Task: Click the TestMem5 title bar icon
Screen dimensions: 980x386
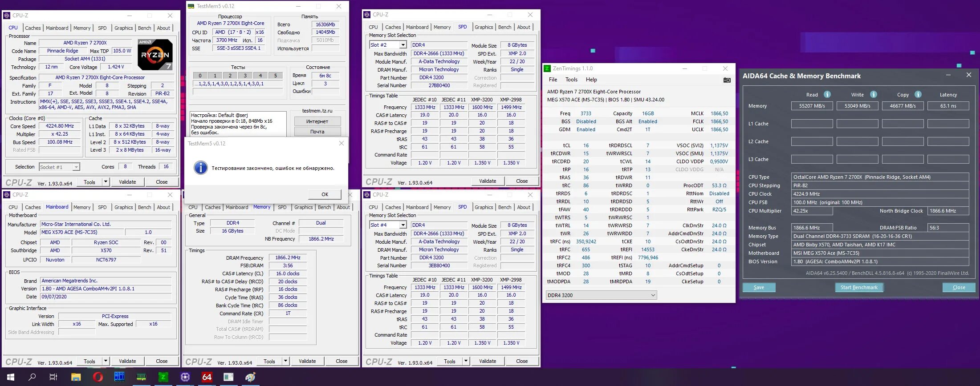Action: point(191,6)
